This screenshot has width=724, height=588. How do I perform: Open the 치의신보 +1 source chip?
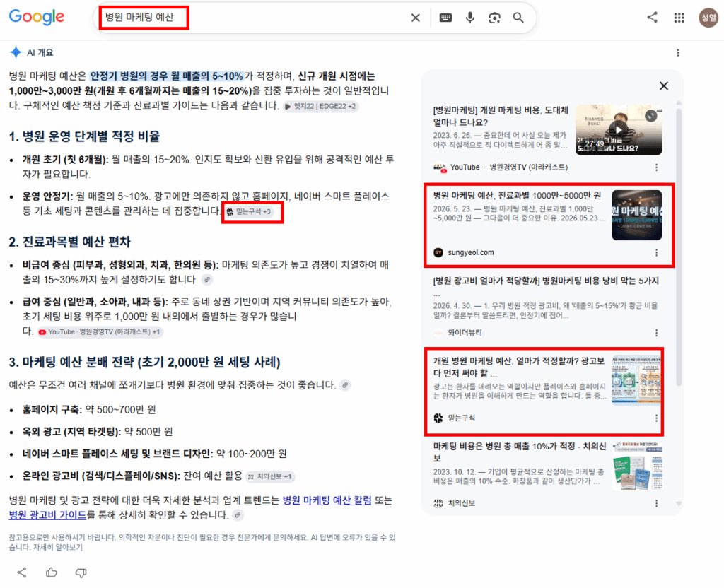[x=270, y=476]
